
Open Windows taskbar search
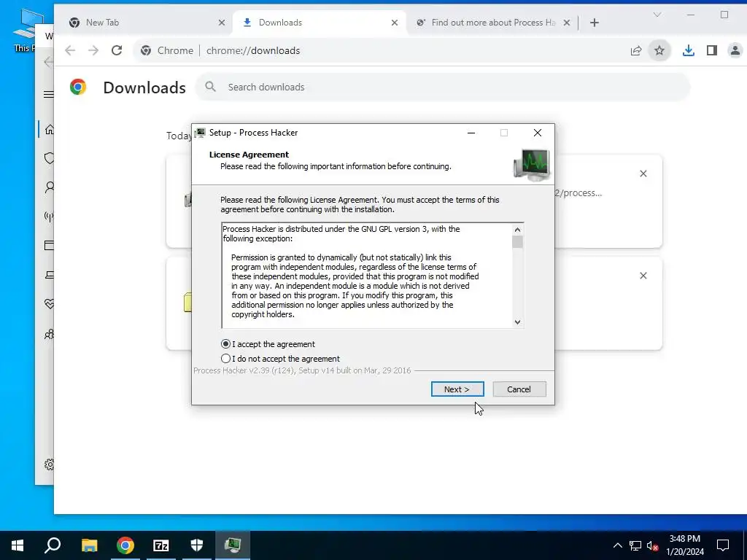[x=53, y=545]
